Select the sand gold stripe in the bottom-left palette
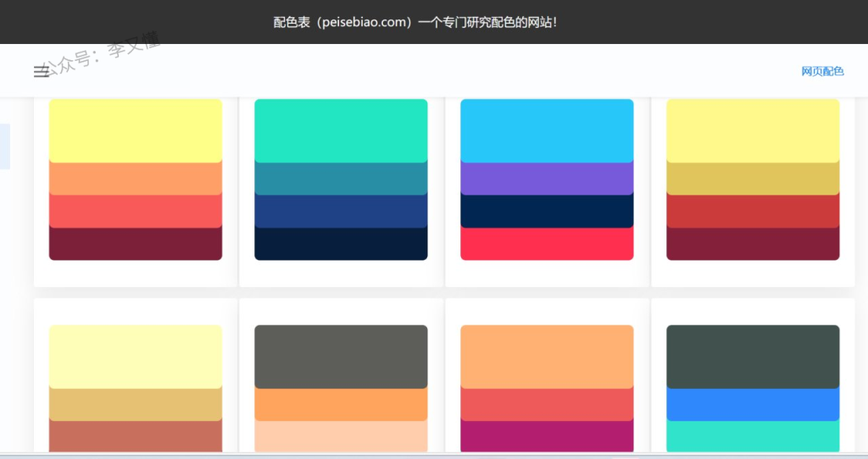The image size is (868, 459). point(136,405)
